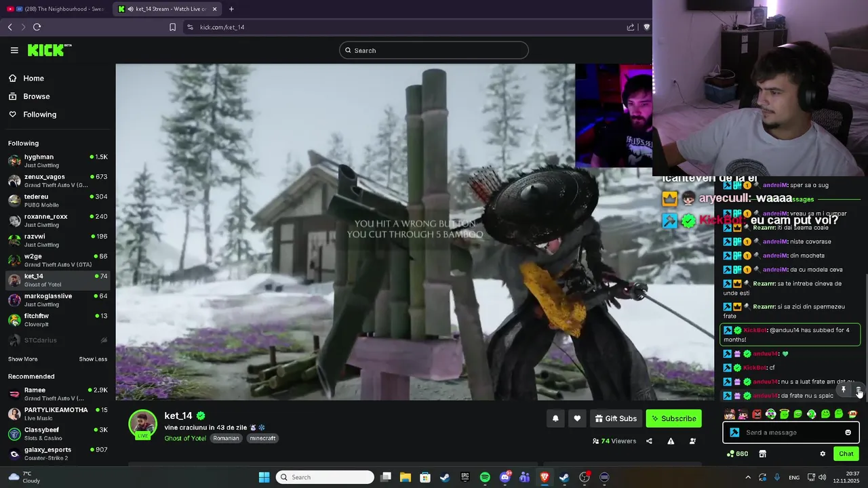
Task: Open markoglasslive channel
Action: [58, 300]
